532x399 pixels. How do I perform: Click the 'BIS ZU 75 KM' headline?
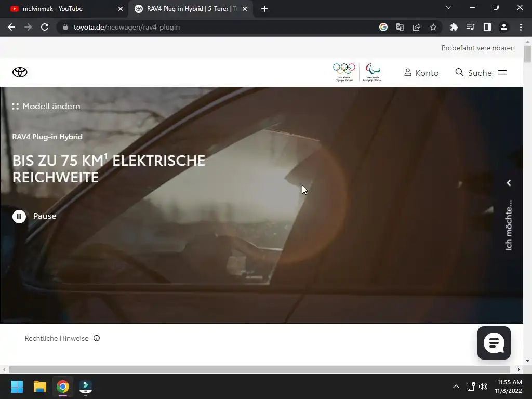(x=109, y=169)
